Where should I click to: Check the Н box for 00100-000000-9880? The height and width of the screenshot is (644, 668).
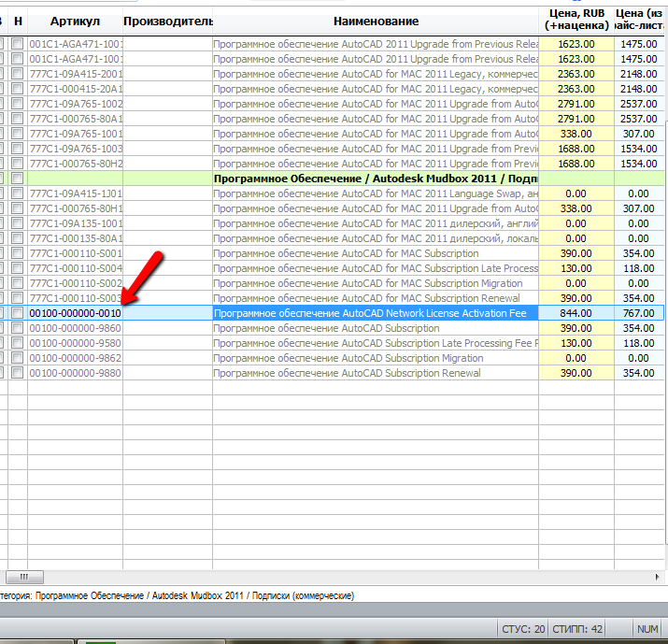point(18,373)
